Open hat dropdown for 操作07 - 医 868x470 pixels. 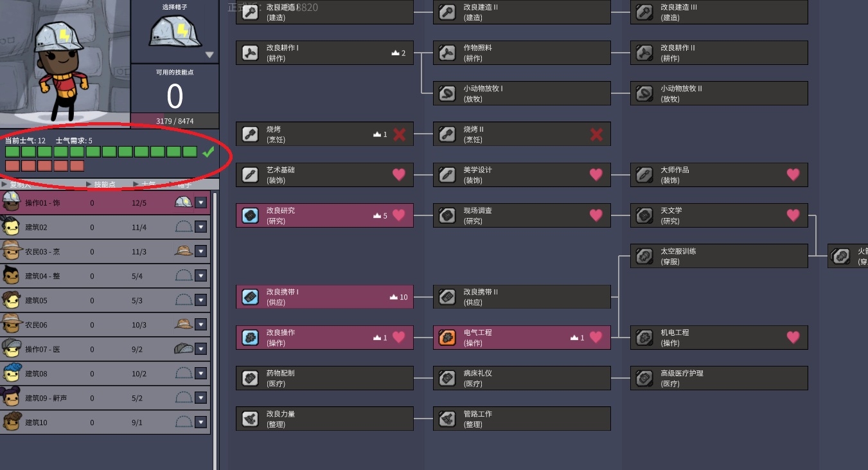pos(201,349)
